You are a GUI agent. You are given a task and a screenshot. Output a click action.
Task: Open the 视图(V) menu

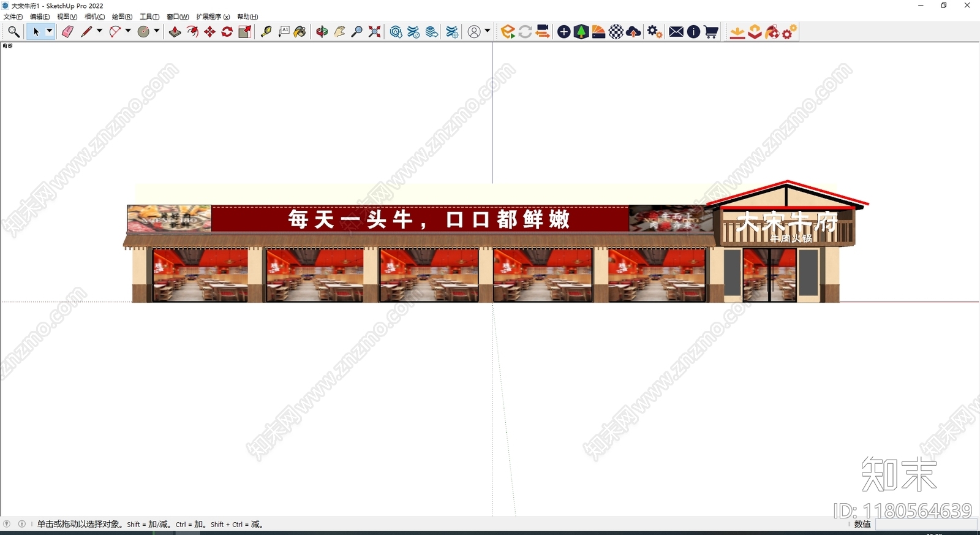coord(67,17)
